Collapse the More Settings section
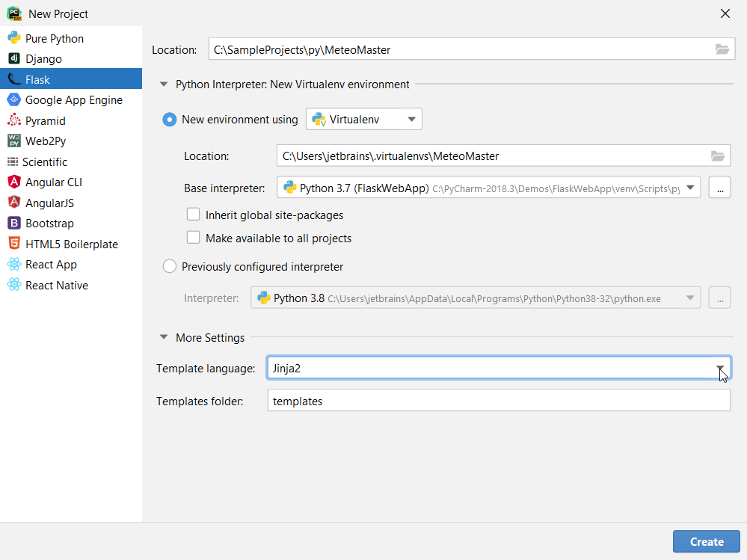This screenshot has height=560, width=747. (164, 338)
